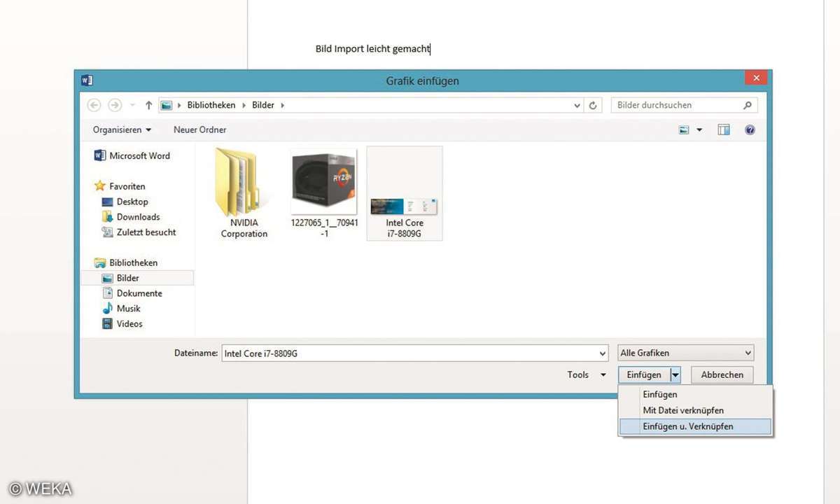This screenshot has height=504, width=840.
Task: Click the Einfügen split-button arrow
Action: [675, 375]
